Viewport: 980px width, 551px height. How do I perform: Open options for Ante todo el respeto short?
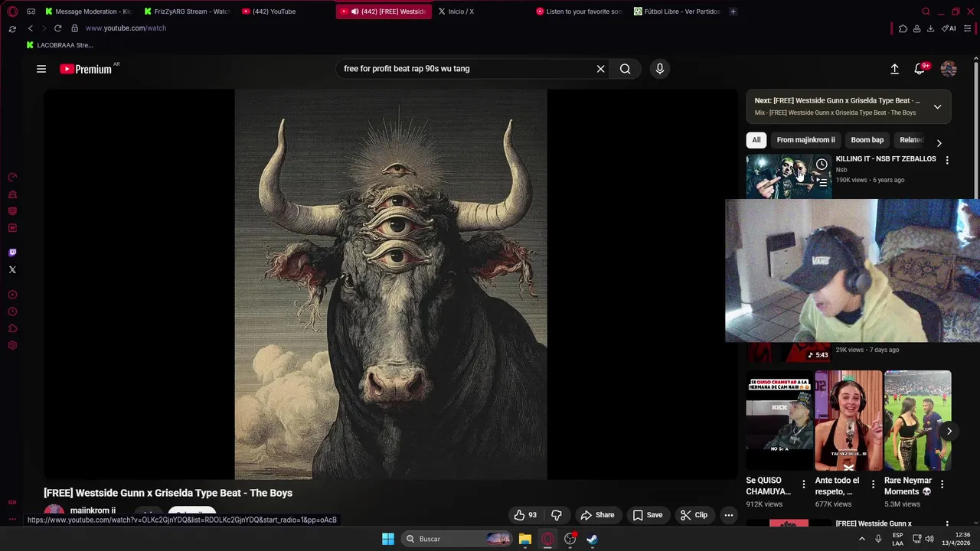pyautogui.click(x=873, y=484)
